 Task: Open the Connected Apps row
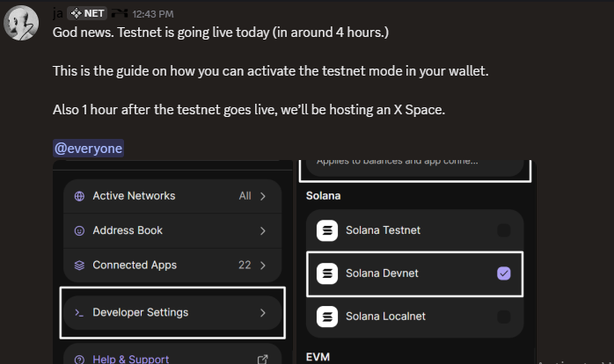172,266
